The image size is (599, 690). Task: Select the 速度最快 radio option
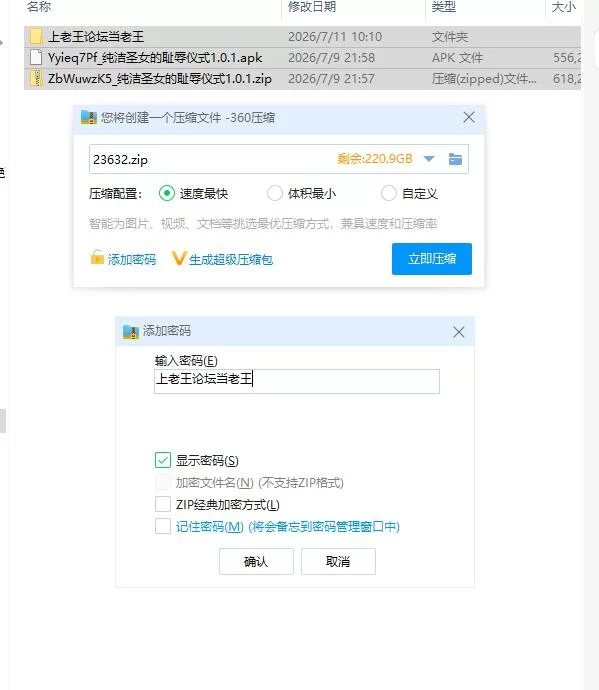click(167, 193)
